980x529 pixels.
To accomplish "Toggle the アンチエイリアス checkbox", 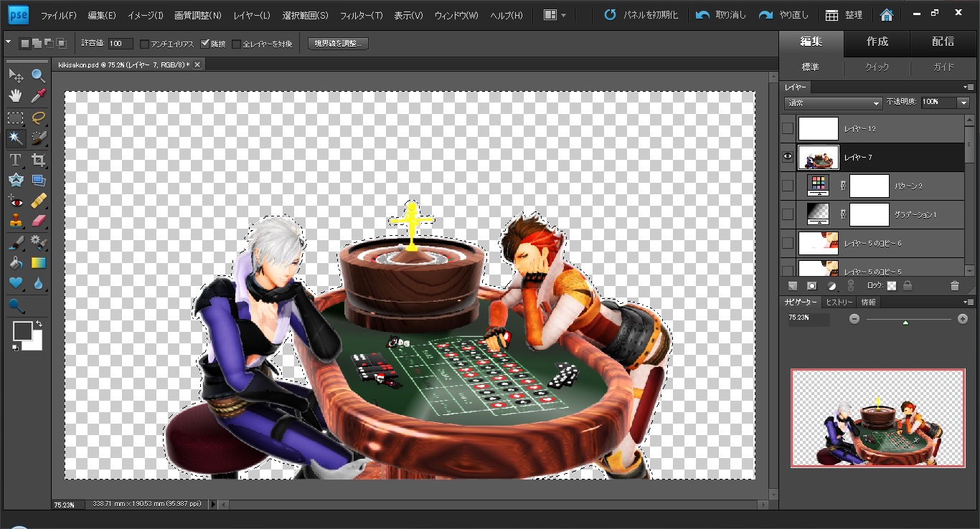I will pyautogui.click(x=144, y=44).
